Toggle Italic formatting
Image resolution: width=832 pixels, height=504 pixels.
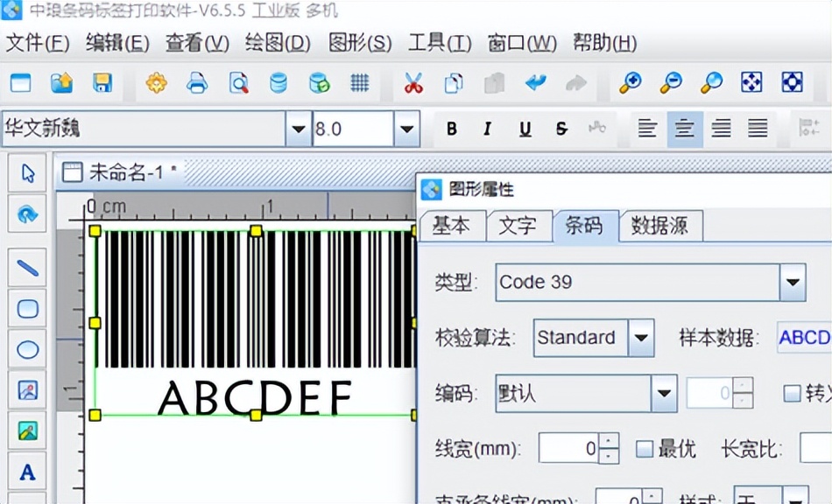(x=488, y=129)
